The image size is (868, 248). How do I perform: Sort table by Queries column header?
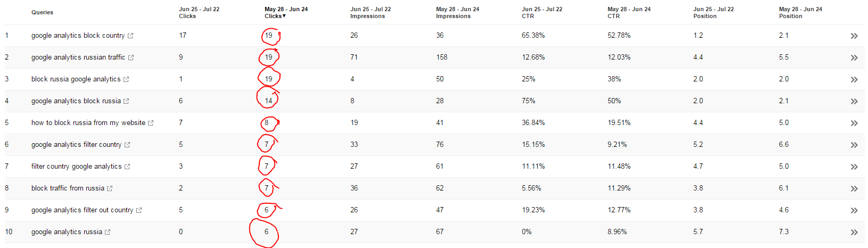click(x=42, y=12)
